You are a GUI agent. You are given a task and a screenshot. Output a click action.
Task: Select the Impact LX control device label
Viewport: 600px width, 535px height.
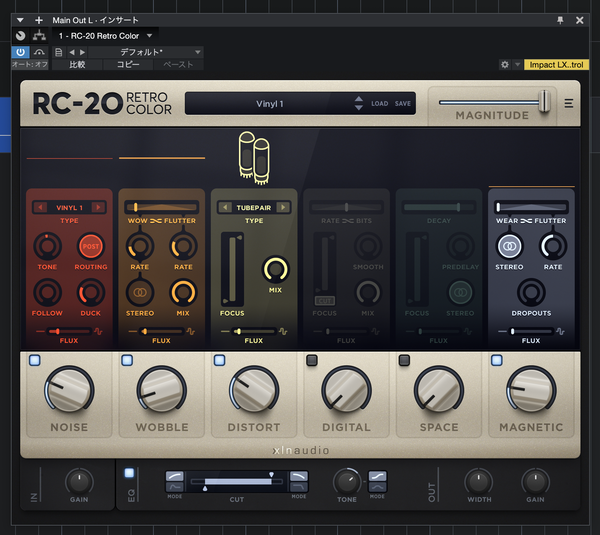point(556,64)
